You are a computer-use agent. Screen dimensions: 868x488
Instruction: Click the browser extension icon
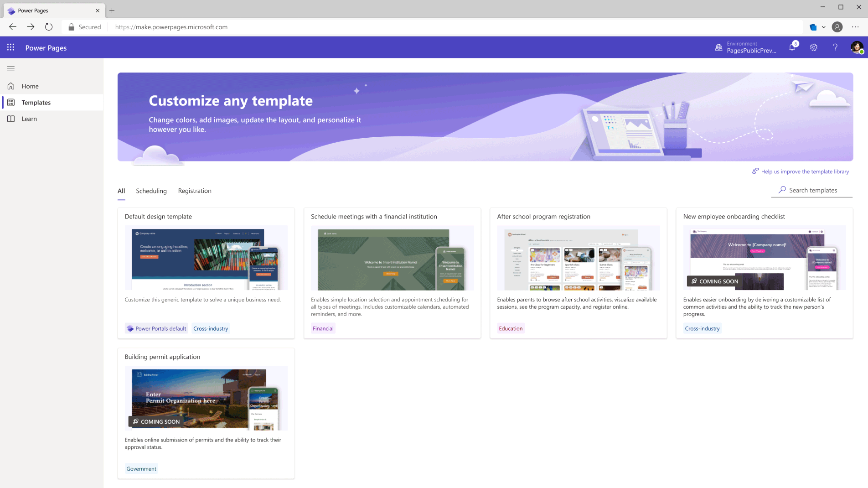(813, 27)
